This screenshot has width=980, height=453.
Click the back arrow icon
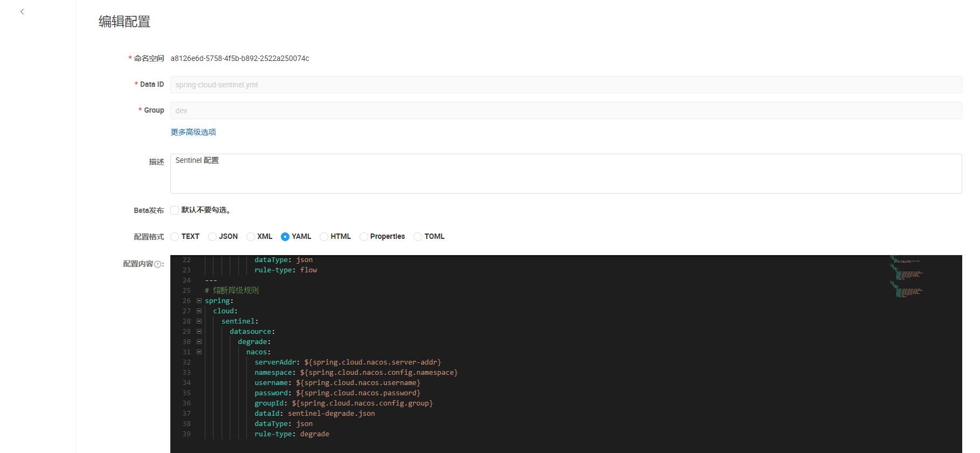tap(22, 11)
